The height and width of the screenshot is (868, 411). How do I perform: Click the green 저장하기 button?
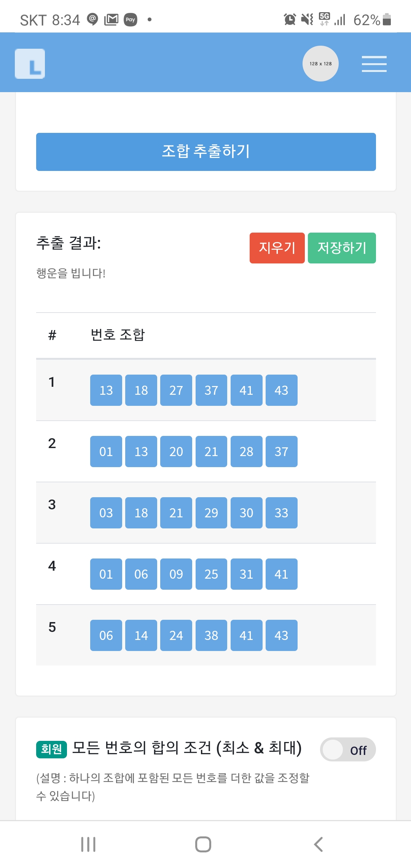(342, 248)
